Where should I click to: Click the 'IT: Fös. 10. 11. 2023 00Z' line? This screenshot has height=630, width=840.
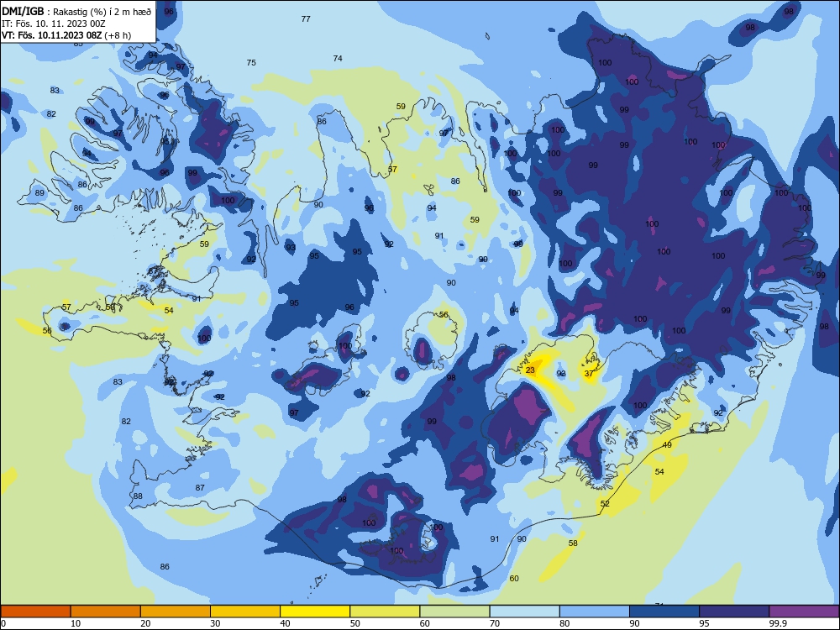click(x=54, y=24)
